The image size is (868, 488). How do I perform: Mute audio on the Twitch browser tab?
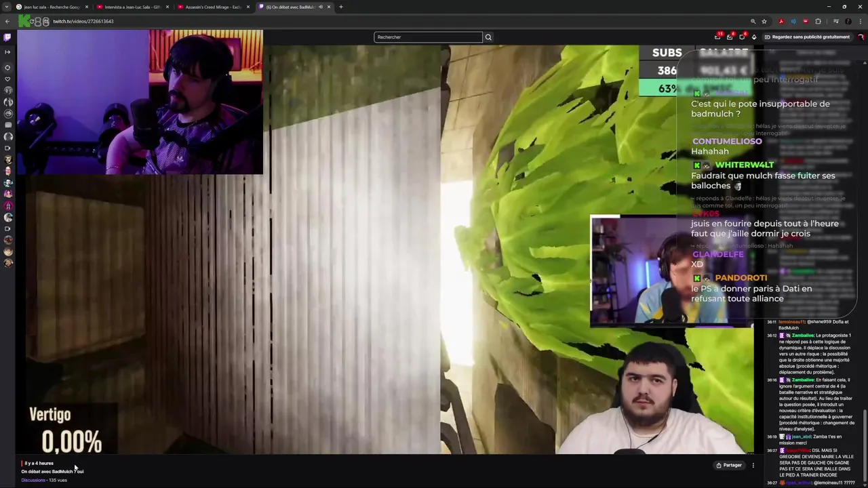point(319,7)
